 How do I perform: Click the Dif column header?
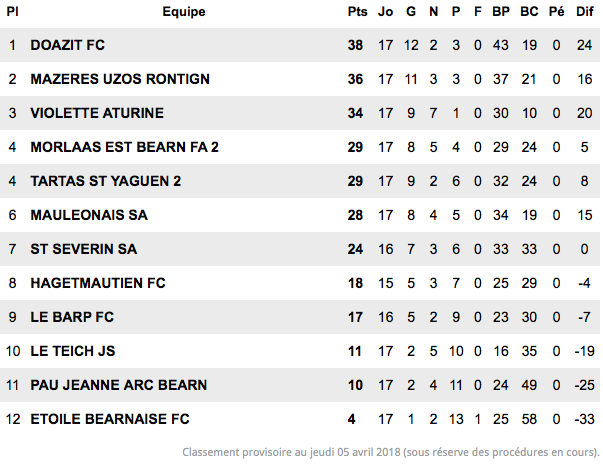(585, 12)
